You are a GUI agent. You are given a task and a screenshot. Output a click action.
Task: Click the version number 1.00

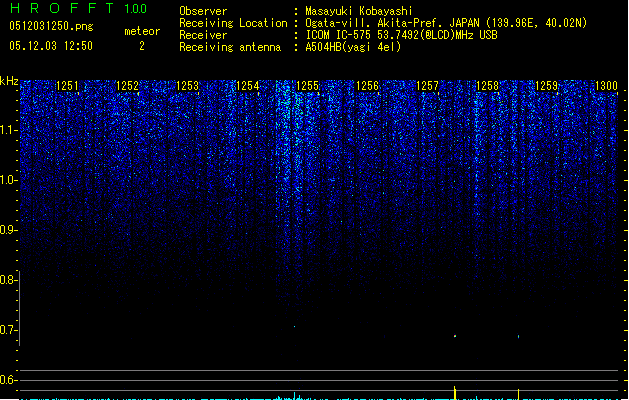point(136,9)
